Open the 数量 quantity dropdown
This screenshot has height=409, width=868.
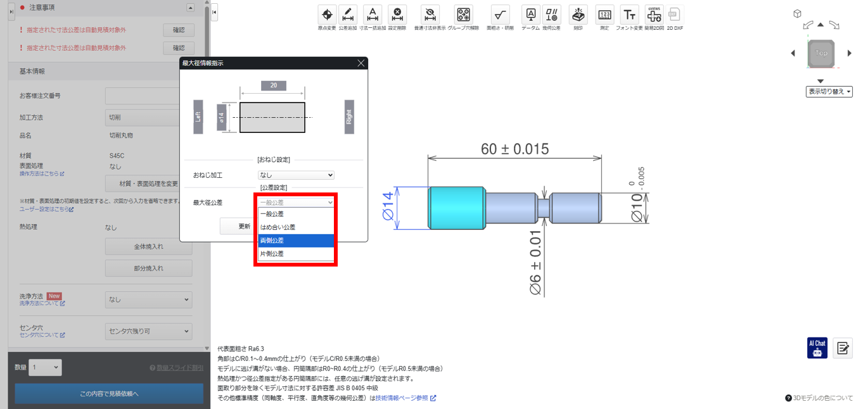click(x=46, y=367)
